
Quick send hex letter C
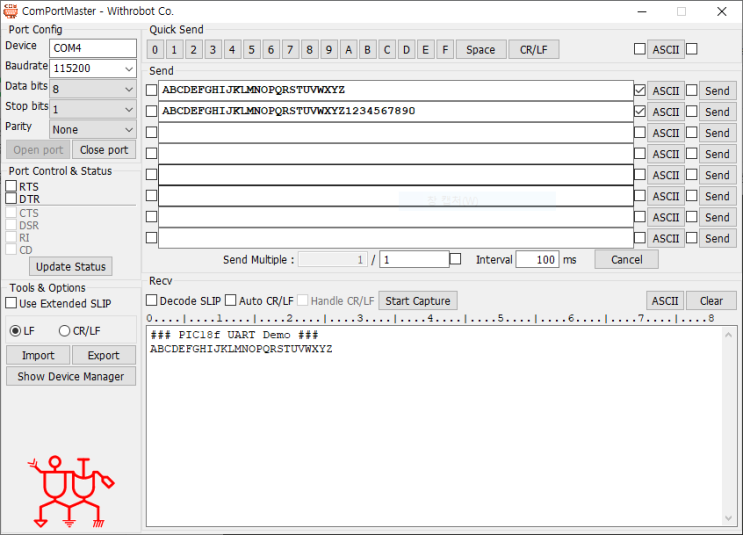click(387, 49)
